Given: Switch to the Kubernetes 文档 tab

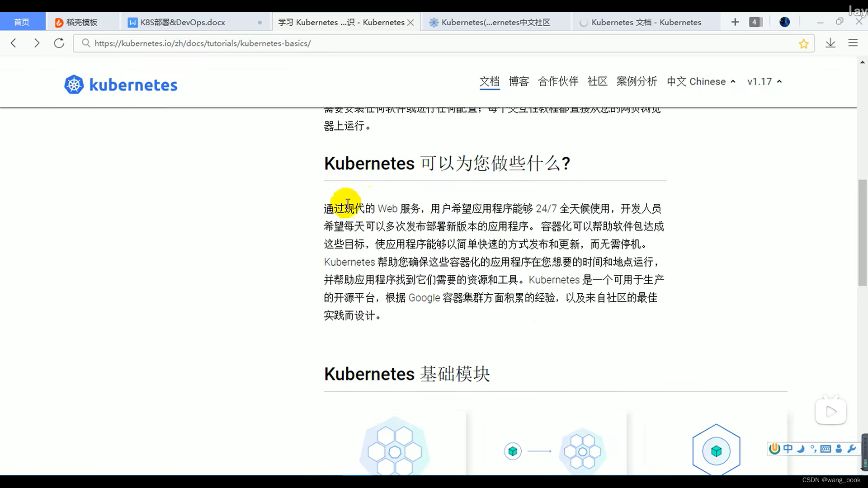Looking at the screenshot, I should pyautogui.click(x=646, y=22).
